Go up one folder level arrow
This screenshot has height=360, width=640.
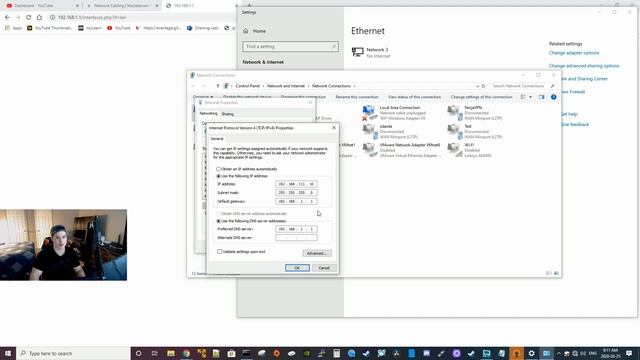pos(218,86)
